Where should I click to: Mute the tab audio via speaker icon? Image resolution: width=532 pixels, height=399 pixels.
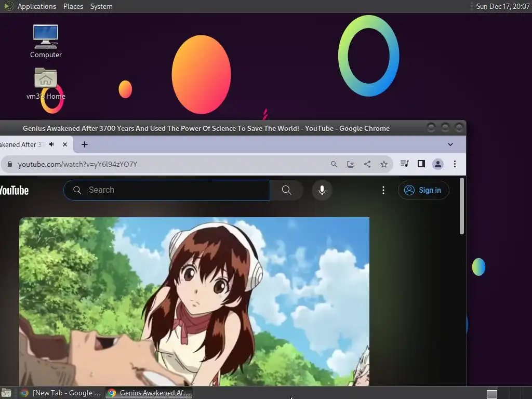[x=52, y=144]
